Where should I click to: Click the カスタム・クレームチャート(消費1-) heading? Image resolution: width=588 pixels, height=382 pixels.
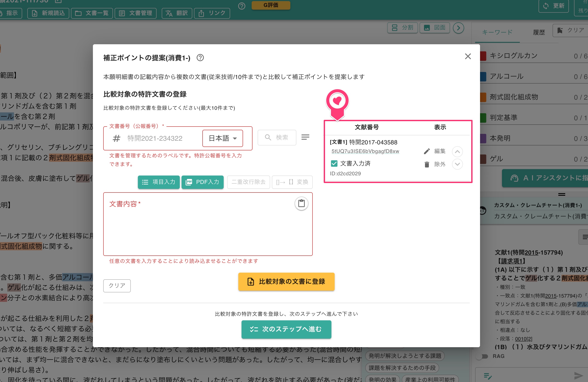coord(538,205)
